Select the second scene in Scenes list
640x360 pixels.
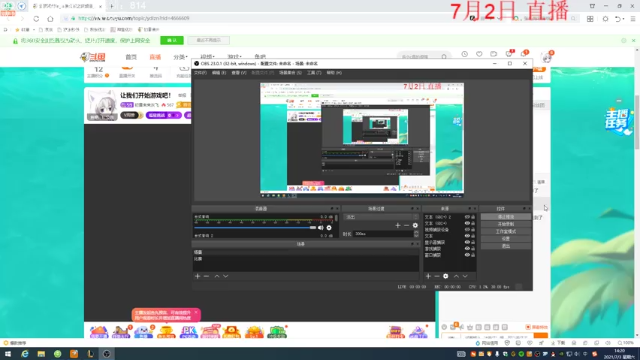(305, 259)
